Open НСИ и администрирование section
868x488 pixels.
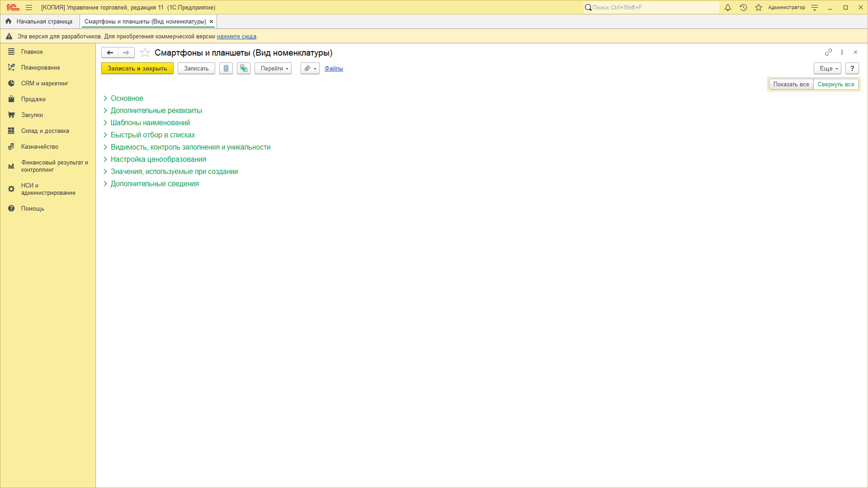tap(48, 189)
